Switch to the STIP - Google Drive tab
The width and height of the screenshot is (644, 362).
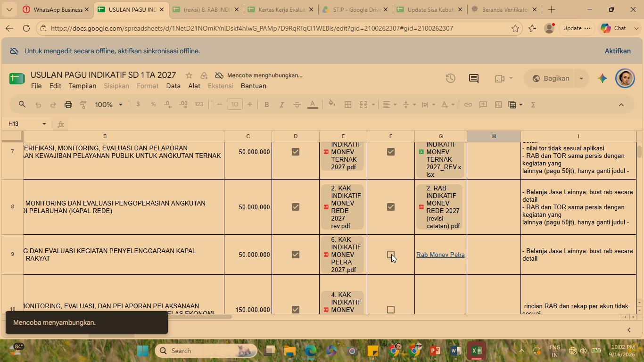(355, 9)
